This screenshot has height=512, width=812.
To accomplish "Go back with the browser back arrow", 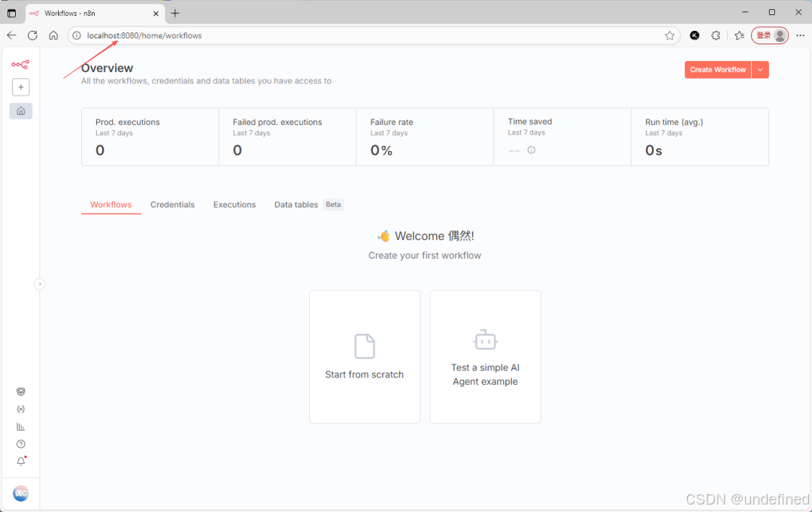I will [12, 35].
